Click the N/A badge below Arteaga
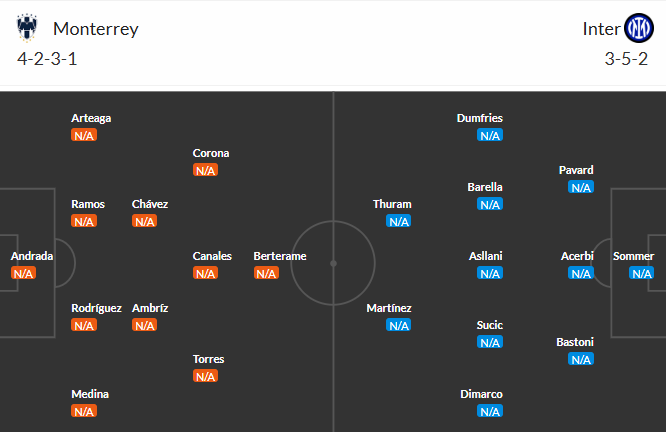 pyautogui.click(x=84, y=135)
